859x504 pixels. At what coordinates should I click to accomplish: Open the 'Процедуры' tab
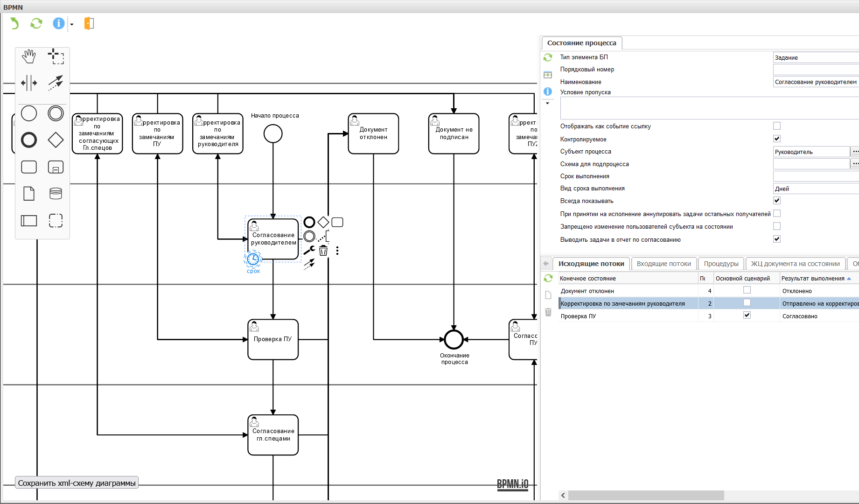coord(721,264)
